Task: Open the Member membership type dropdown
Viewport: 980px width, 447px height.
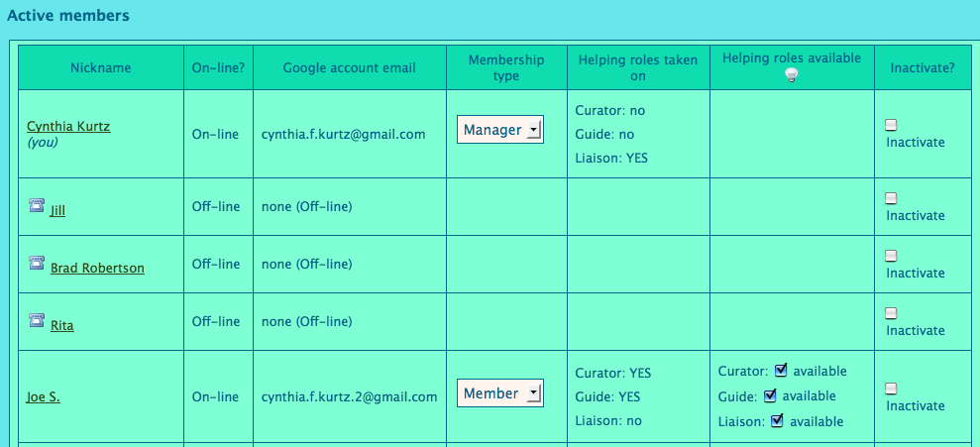Action: click(500, 393)
